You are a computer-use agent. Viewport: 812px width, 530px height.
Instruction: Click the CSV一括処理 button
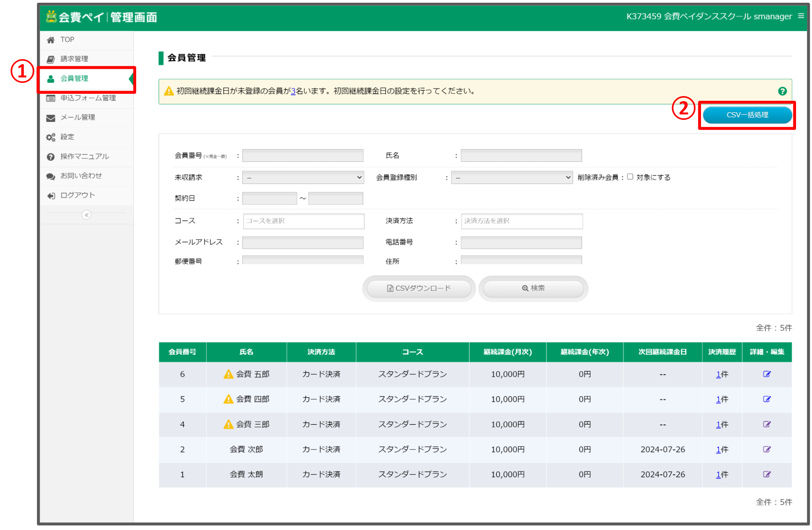point(747,115)
